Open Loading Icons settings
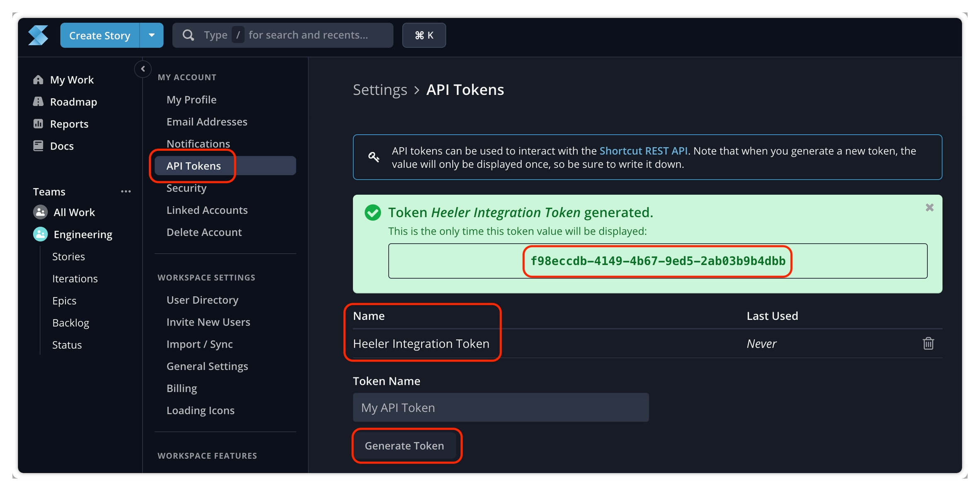Screen dimensions: 980x491 (200, 411)
